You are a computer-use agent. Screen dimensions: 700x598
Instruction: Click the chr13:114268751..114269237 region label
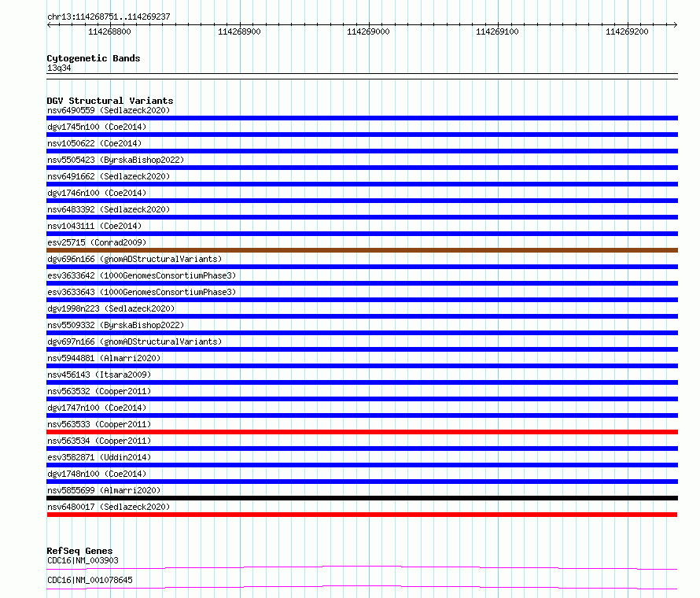[109, 17]
